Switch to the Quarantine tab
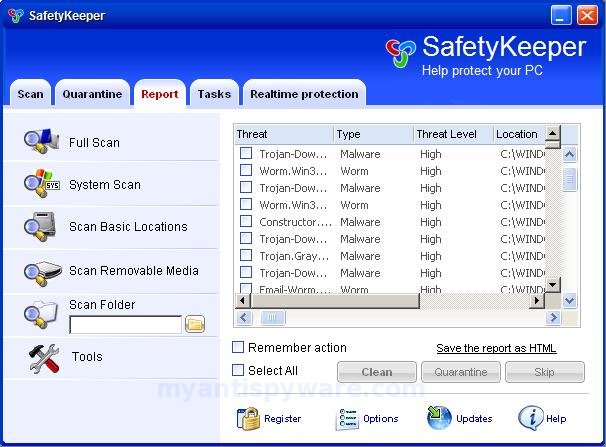 click(x=92, y=93)
